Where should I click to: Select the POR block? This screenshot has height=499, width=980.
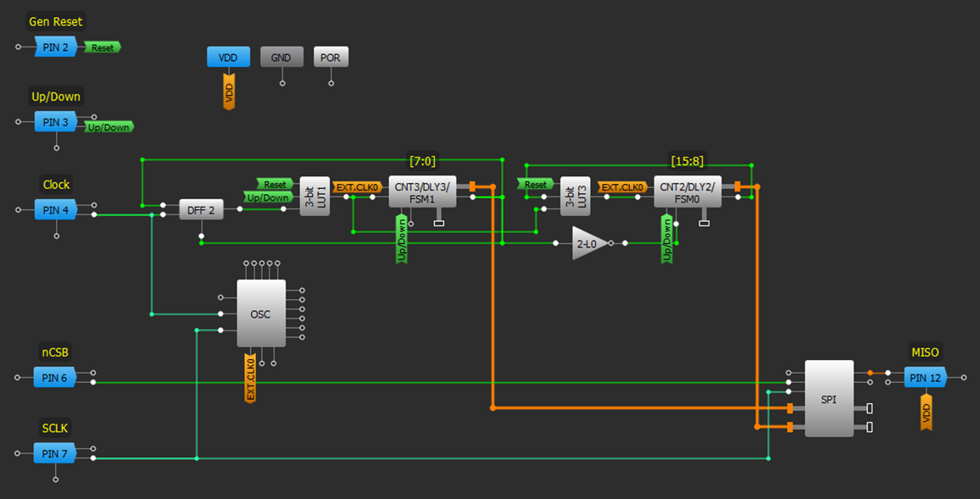(x=331, y=58)
